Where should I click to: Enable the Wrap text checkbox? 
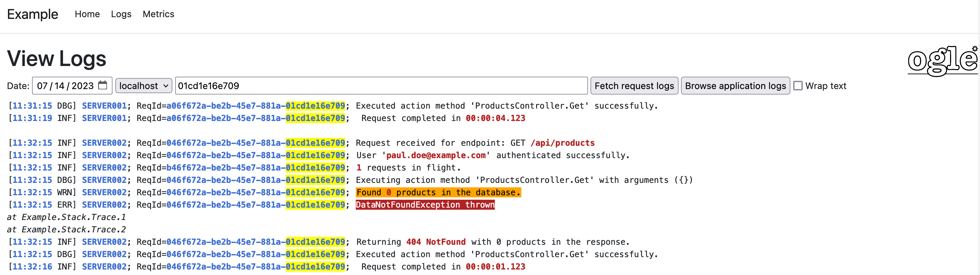(x=798, y=86)
